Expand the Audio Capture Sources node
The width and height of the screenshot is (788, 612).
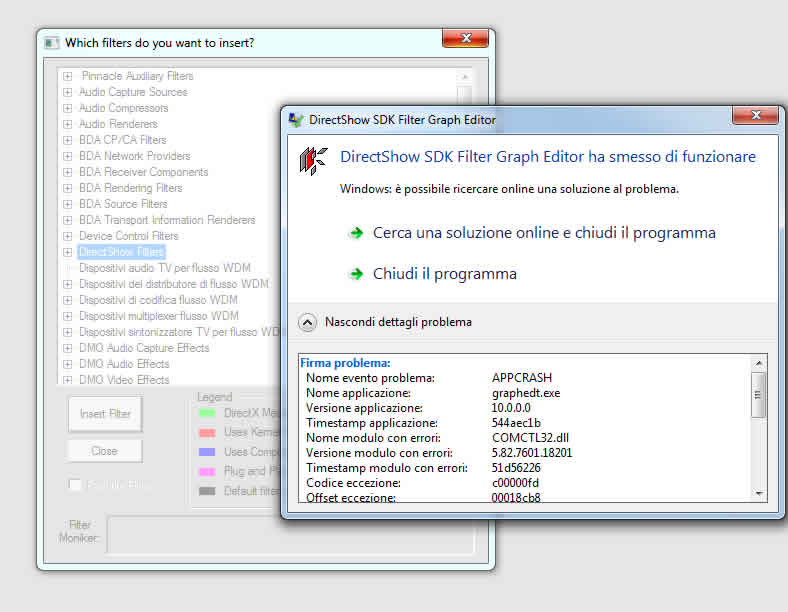click(x=68, y=92)
